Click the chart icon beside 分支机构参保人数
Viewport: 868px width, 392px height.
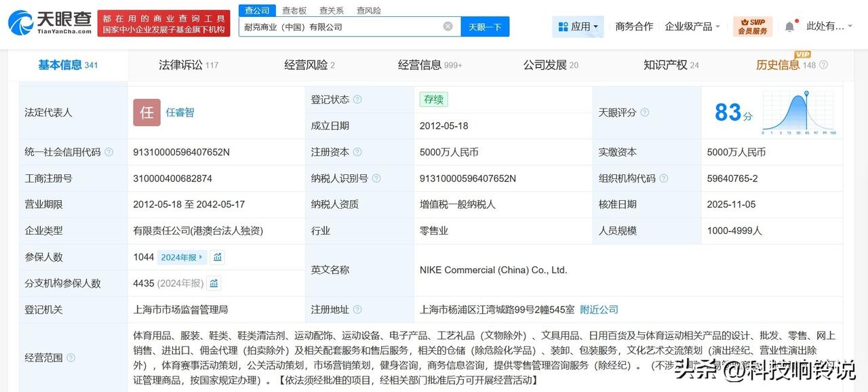point(214,283)
